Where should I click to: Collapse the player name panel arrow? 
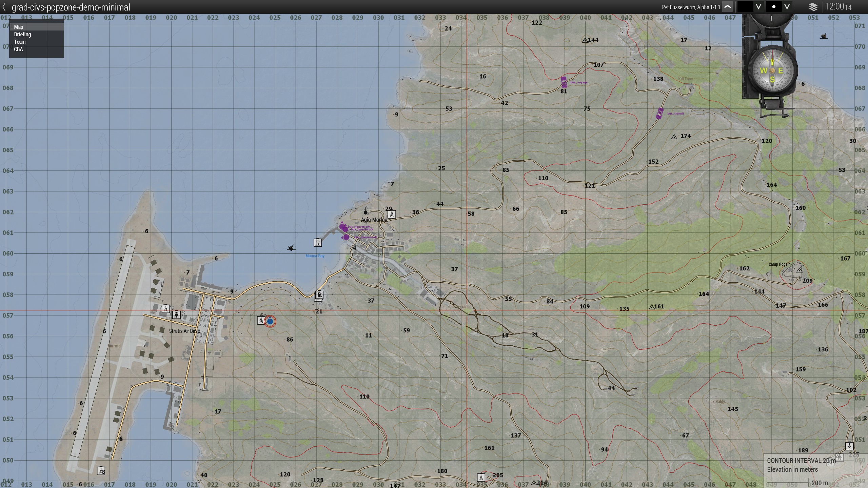pos(728,7)
